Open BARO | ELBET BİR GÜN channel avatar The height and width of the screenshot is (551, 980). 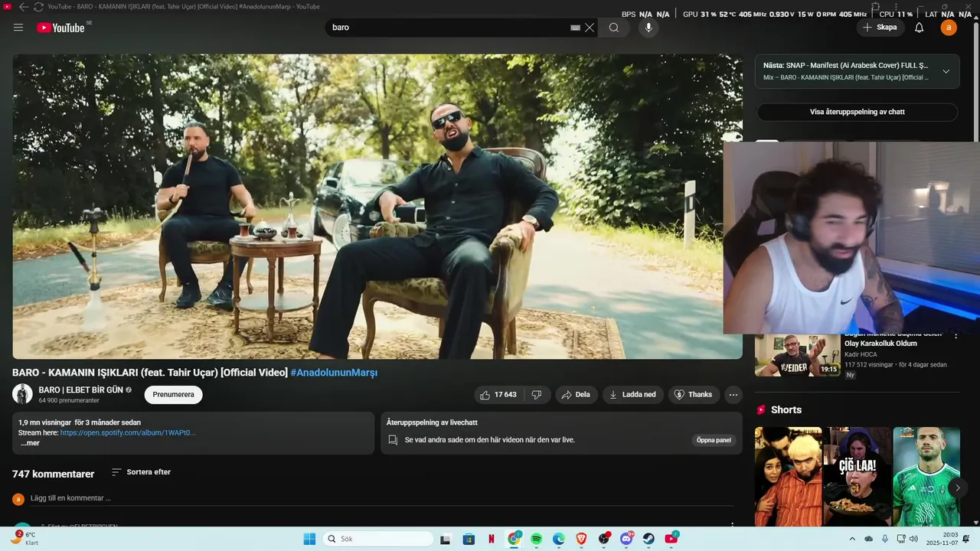pyautogui.click(x=22, y=394)
